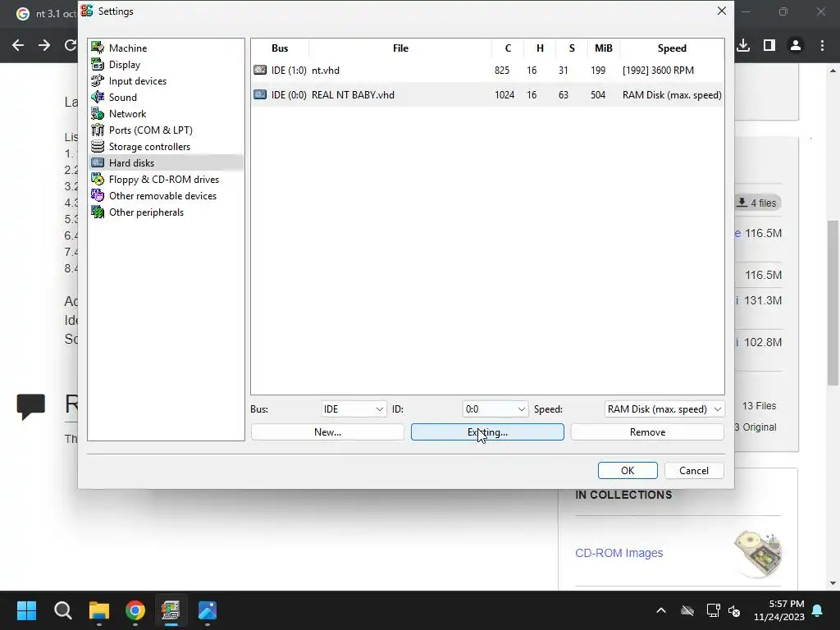Sort by MiB column header
This screenshot has height=630, width=840.
coord(603,48)
